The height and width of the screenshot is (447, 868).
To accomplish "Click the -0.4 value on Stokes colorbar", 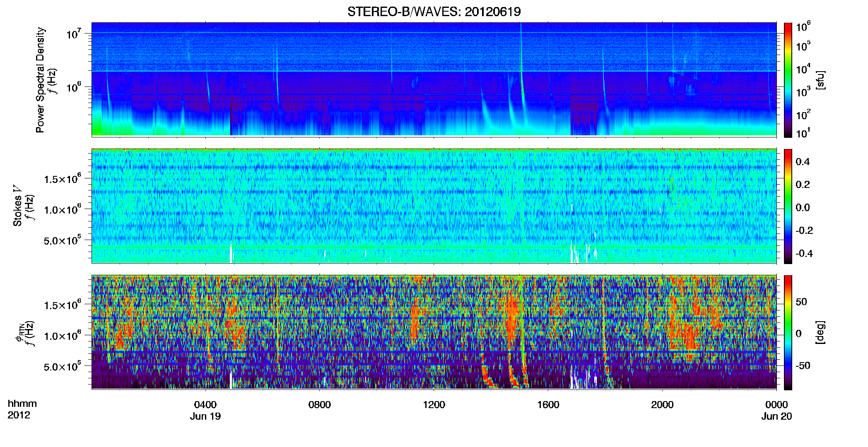I will 804,253.
